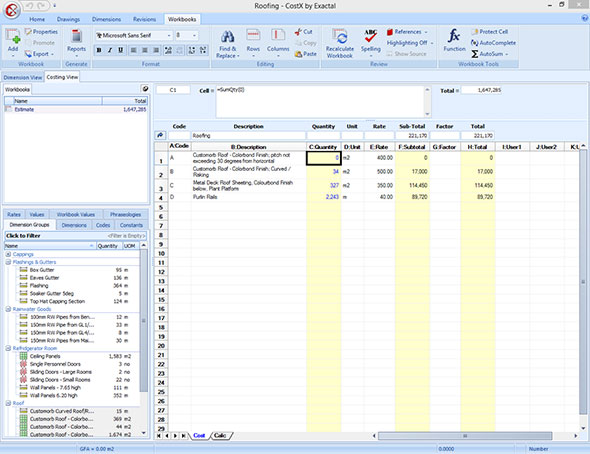The image size is (590, 454).
Task: Toggle italic formatting
Action: (x=109, y=50)
